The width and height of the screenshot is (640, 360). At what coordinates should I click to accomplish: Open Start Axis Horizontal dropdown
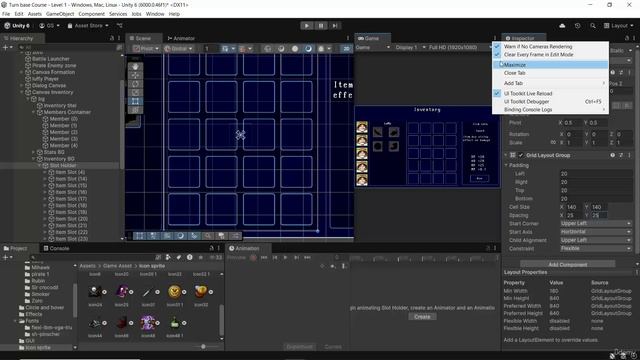point(596,232)
